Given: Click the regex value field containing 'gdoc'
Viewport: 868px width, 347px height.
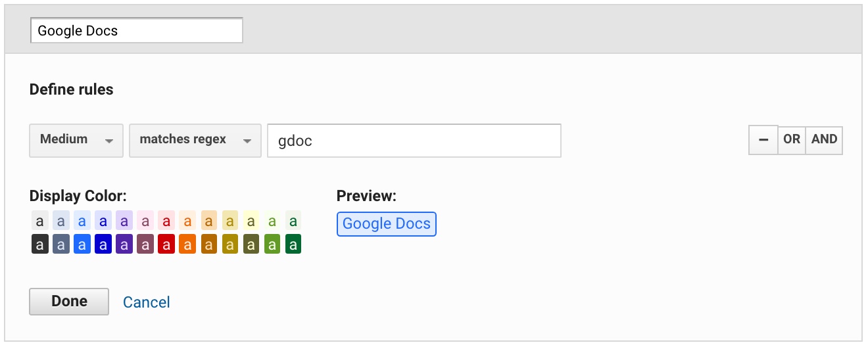Looking at the screenshot, I should (414, 141).
